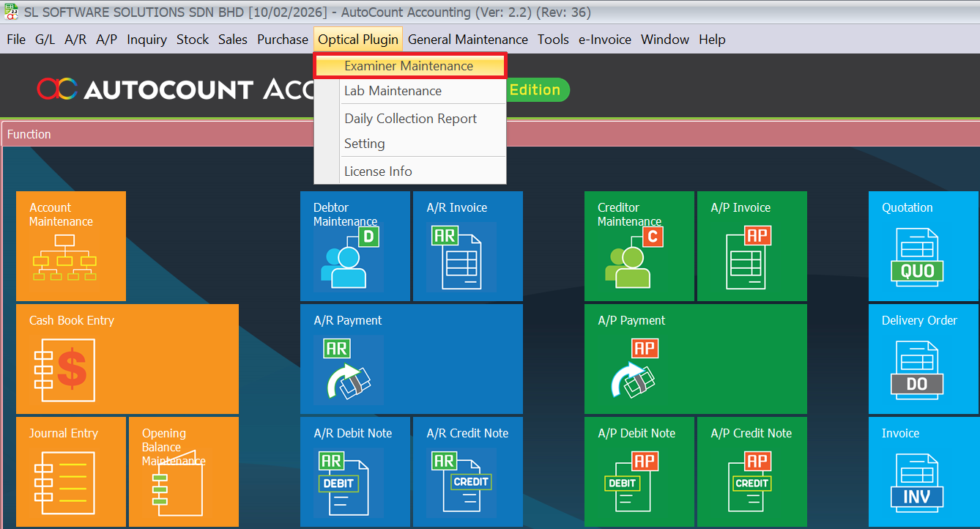Open the General Maintenance menu

(x=467, y=40)
